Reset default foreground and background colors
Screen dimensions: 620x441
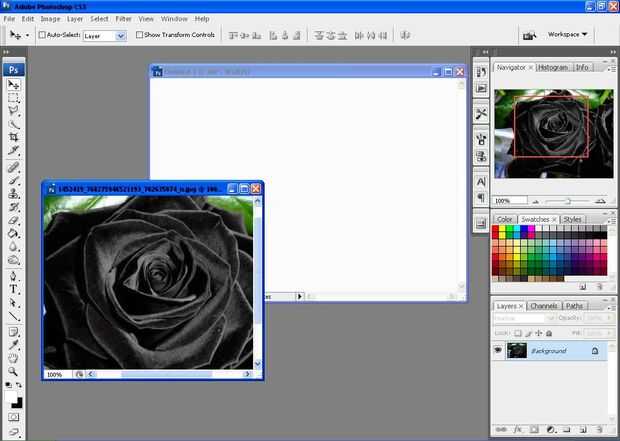pos(8,384)
